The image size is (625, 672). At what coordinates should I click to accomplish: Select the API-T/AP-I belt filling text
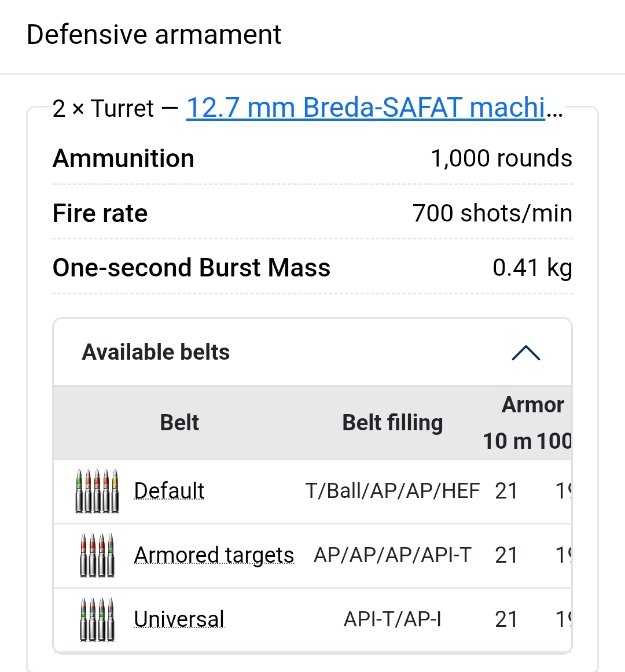coord(392,619)
